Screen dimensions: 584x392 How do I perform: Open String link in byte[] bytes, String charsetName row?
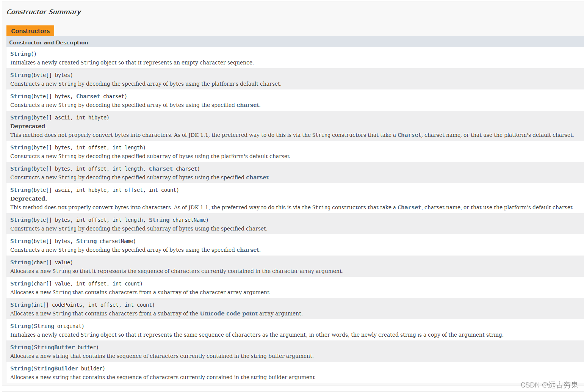coord(20,241)
